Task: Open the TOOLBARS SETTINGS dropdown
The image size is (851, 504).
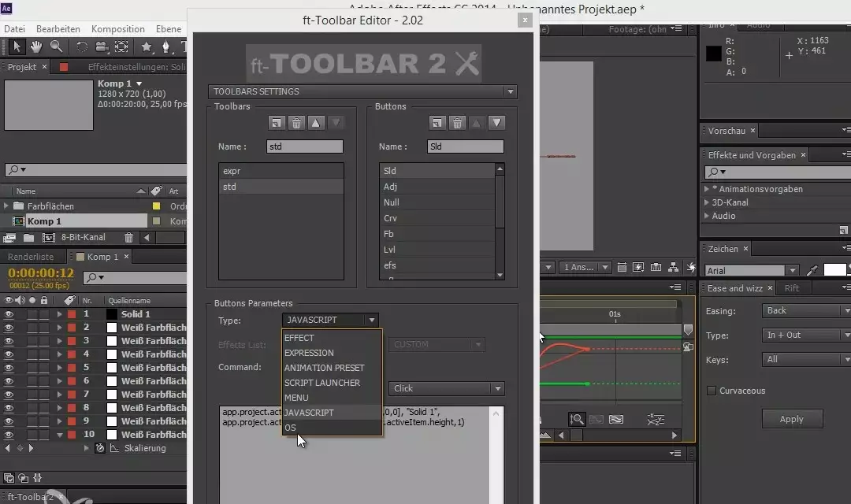Action: (x=362, y=91)
